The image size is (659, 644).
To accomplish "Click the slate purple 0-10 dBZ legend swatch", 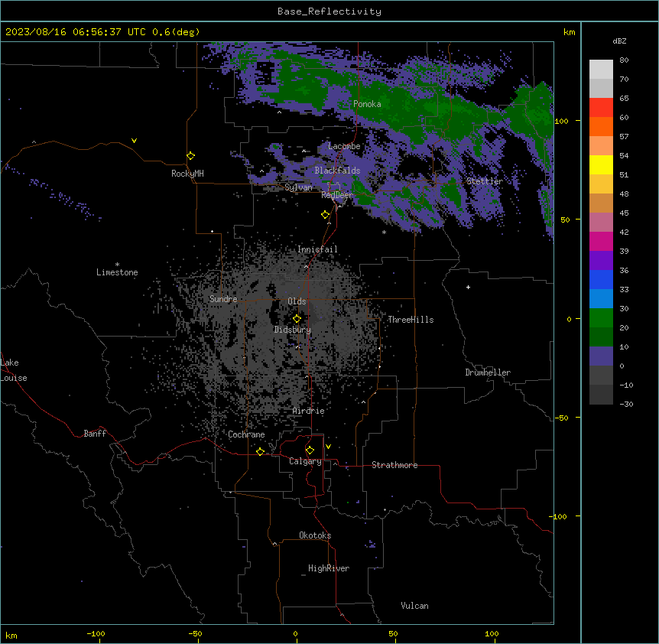I will 601,356.
